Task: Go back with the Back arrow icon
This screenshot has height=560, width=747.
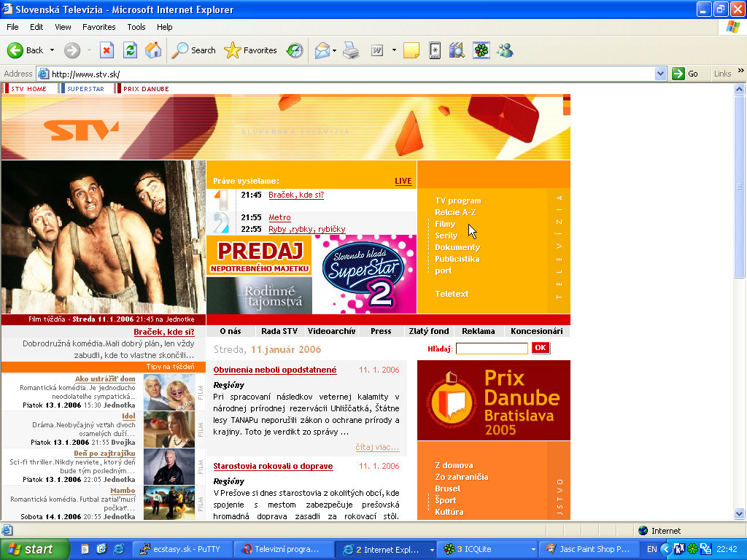Action: tap(15, 50)
